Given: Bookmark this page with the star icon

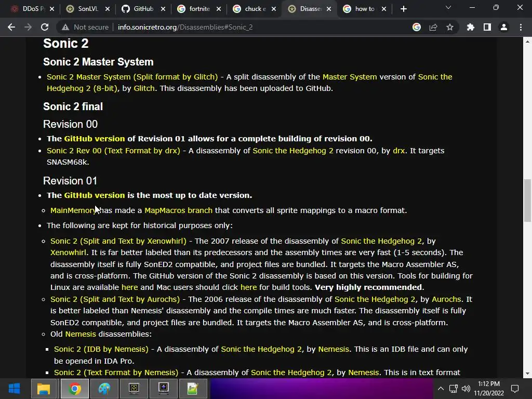Looking at the screenshot, I should coord(450,27).
